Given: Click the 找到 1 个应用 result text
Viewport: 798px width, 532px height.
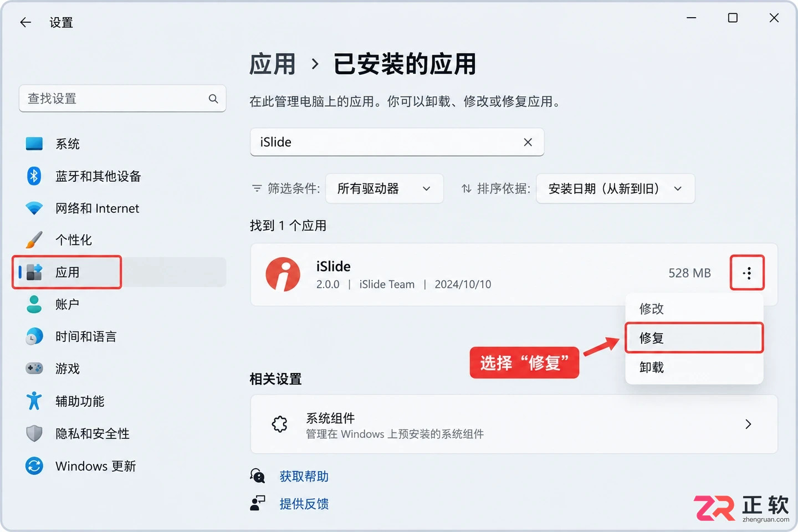Looking at the screenshot, I should click(x=288, y=226).
